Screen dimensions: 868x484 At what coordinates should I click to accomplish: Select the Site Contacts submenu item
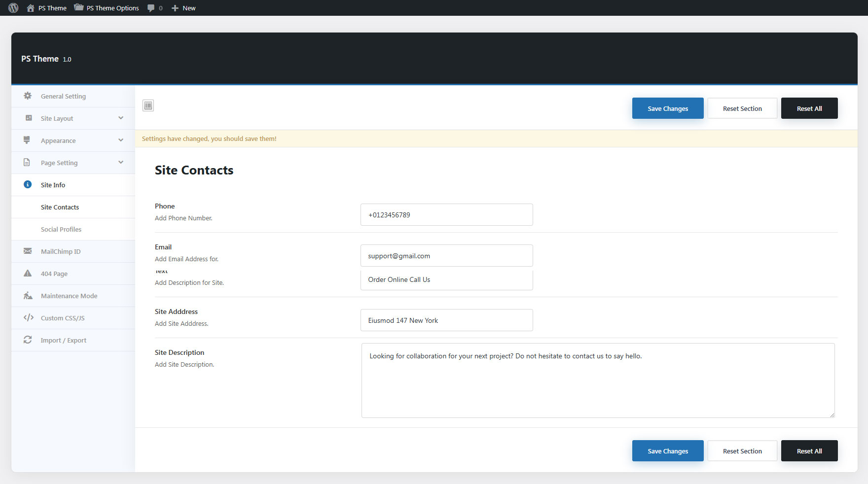60,207
